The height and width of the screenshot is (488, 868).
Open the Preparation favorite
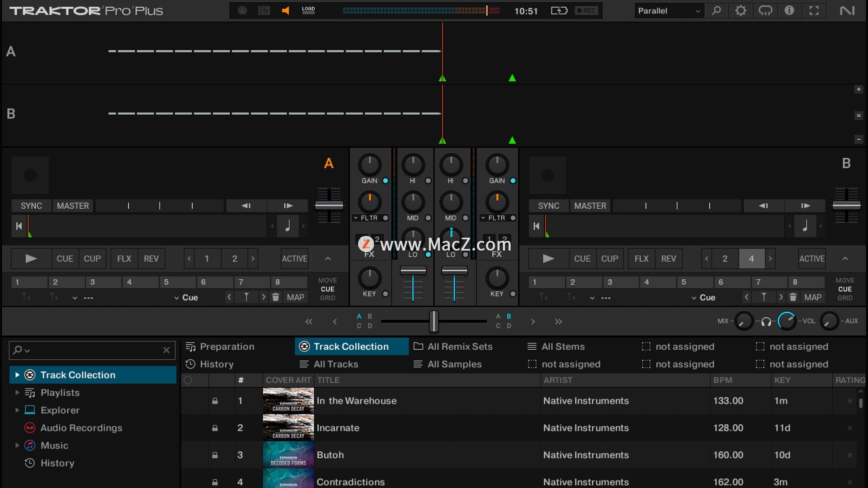pos(220,347)
